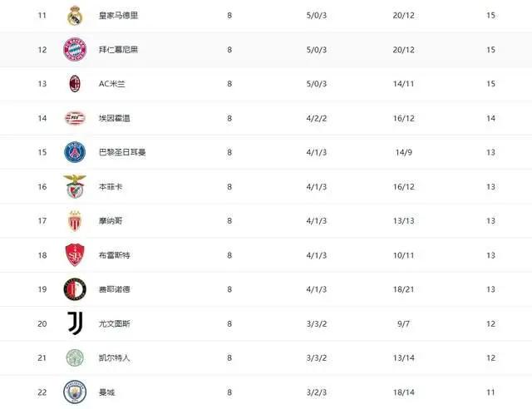The height and width of the screenshot is (409, 532).
Task: Open 巴黎圣日耳曼 team page
Action: click(x=122, y=152)
